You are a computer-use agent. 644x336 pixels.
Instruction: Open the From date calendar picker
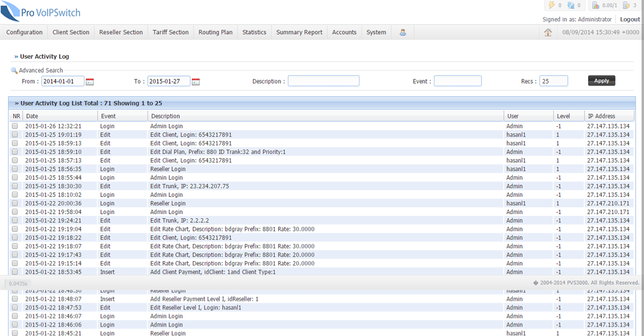click(89, 82)
